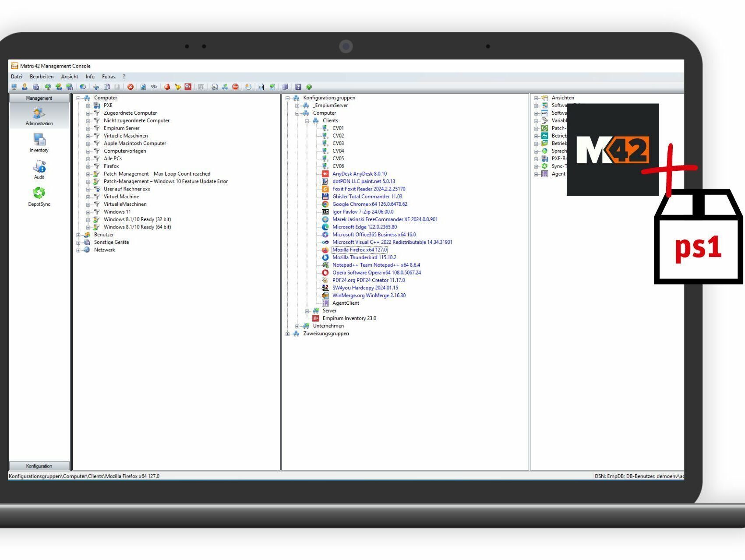The width and height of the screenshot is (745, 560).
Task: Expand the Netzwerk tree node
Action: [78, 250]
